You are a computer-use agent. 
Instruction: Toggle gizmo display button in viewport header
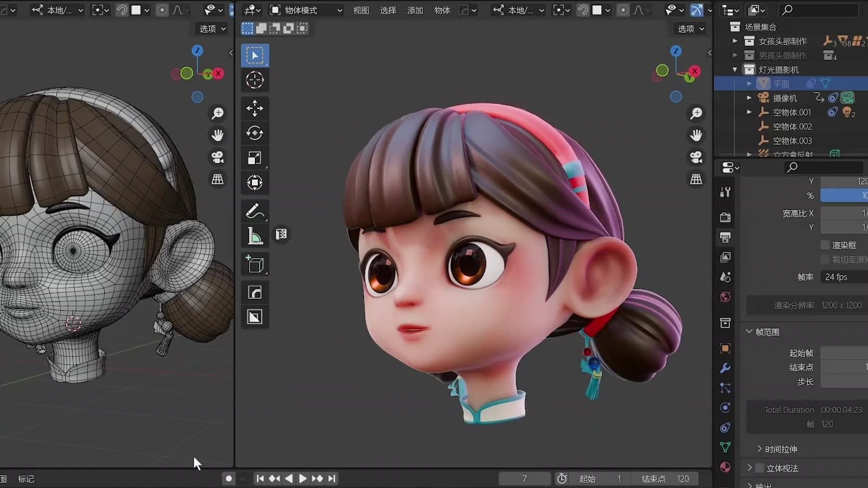point(696,10)
